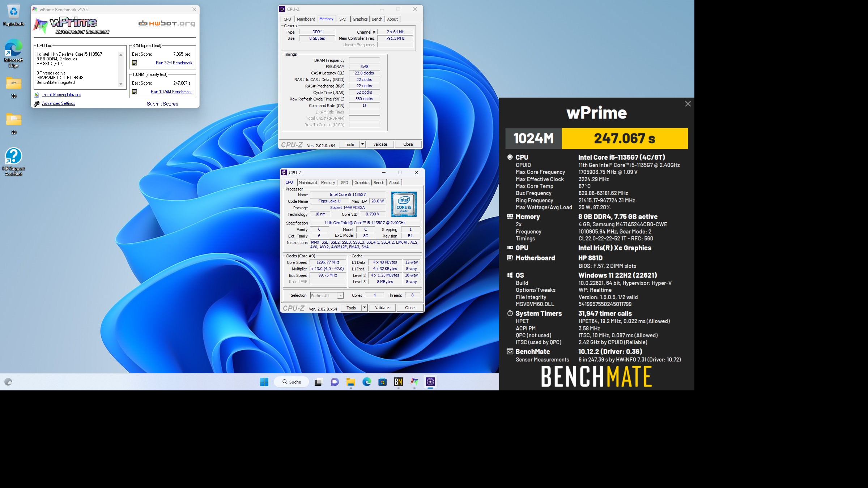Open Advanced Settings link in wPrime
Screen dimensions: 868x488
coord(59,103)
